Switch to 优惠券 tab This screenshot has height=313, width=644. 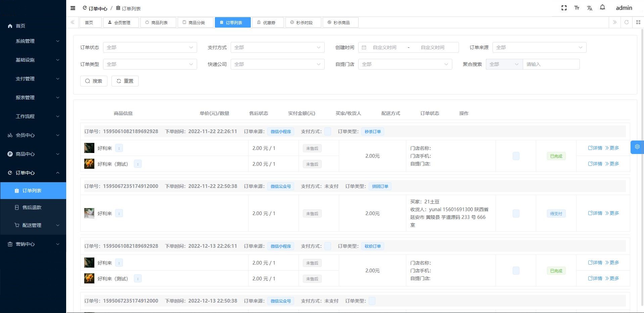click(x=268, y=23)
